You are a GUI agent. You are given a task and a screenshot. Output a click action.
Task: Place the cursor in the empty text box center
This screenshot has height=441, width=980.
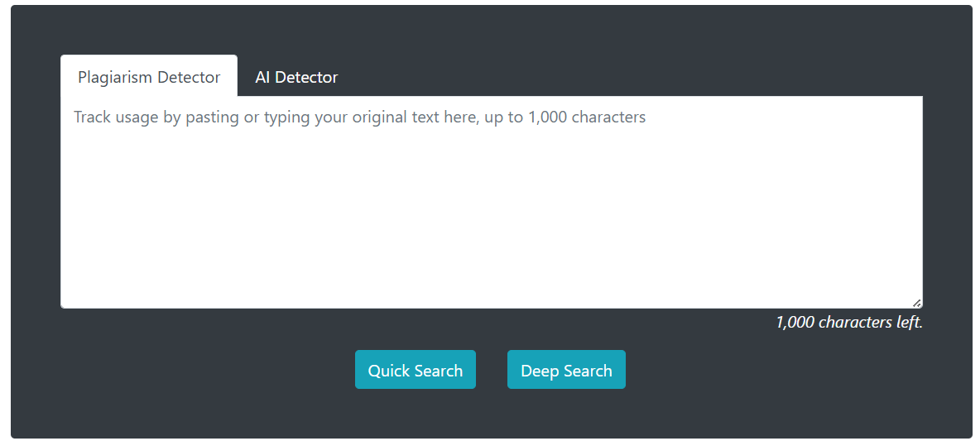coord(492,202)
